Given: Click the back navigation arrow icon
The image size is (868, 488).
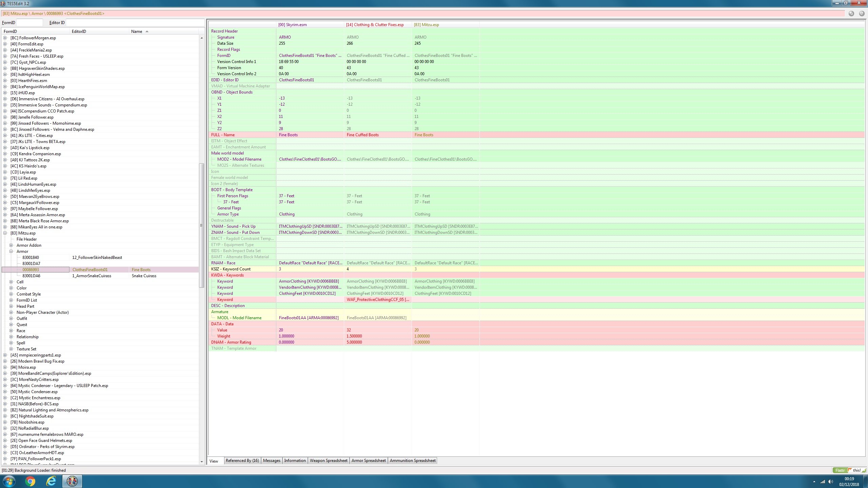Looking at the screenshot, I should (x=851, y=14).
